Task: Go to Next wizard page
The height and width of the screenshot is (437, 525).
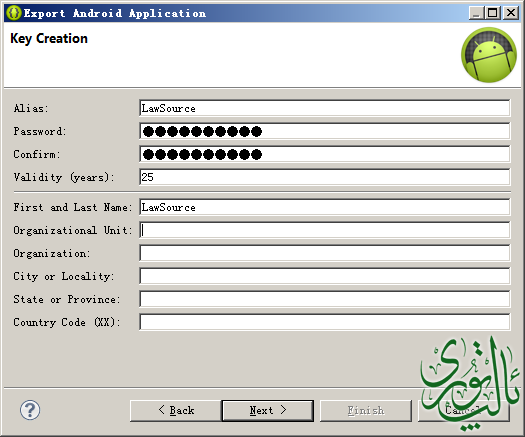Action: (268, 410)
